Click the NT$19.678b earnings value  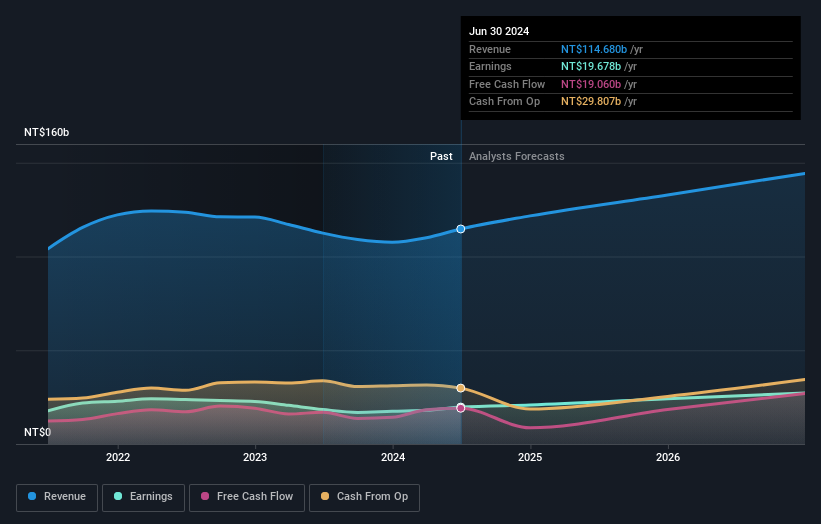[591, 66]
